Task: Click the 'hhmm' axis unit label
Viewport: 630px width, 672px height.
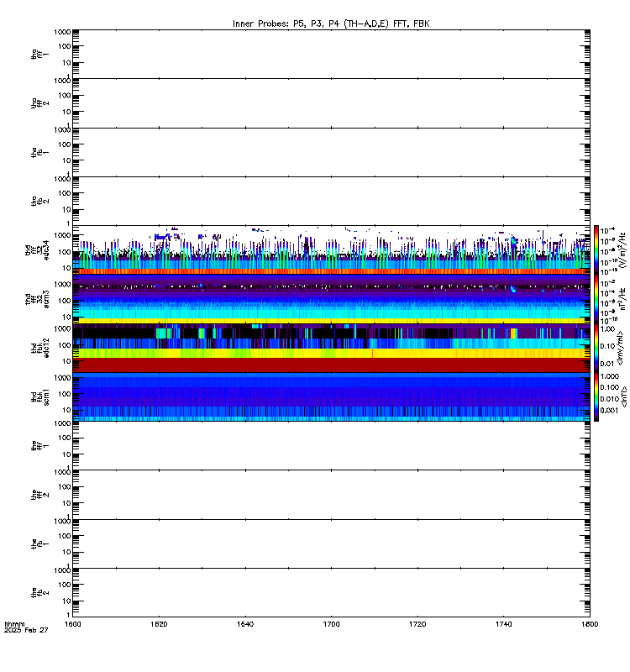Action: (14, 624)
